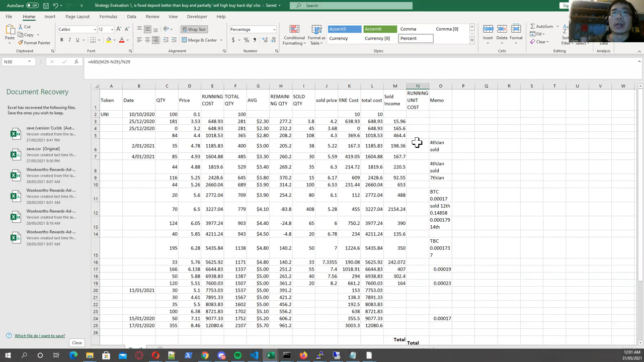Expand the font size dropdown
The width and height of the screenshot is (644, 362).
pyautogui.click(x=111, y=29)
